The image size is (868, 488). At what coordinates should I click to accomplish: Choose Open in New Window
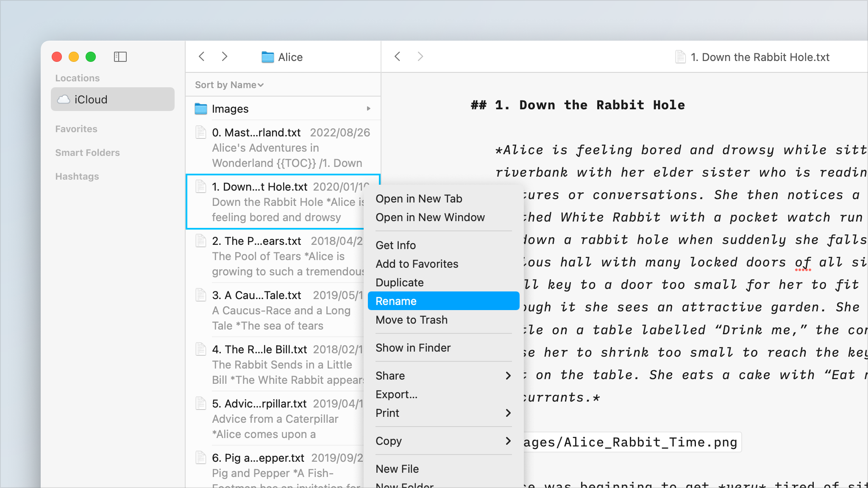443,217
